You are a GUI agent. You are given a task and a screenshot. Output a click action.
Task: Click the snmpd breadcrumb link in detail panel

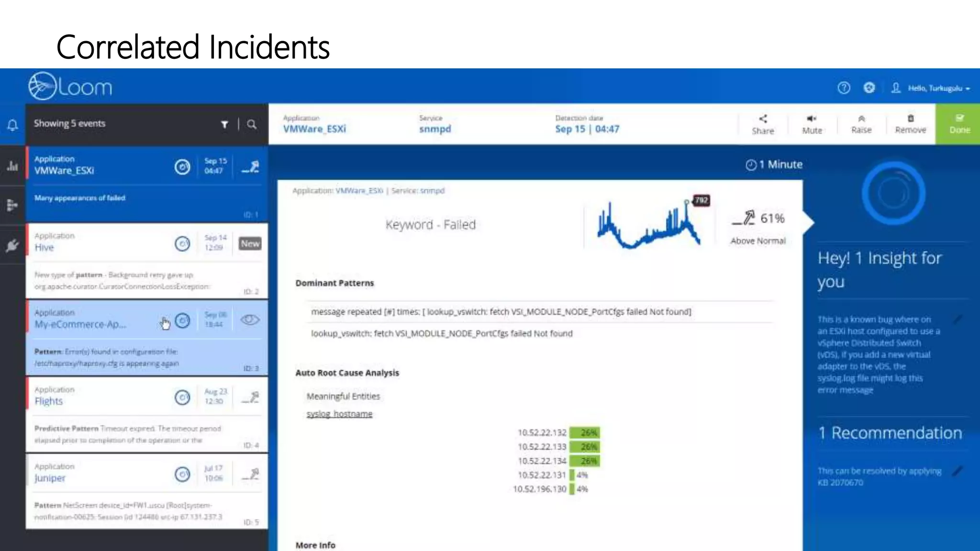pos(432,191)
